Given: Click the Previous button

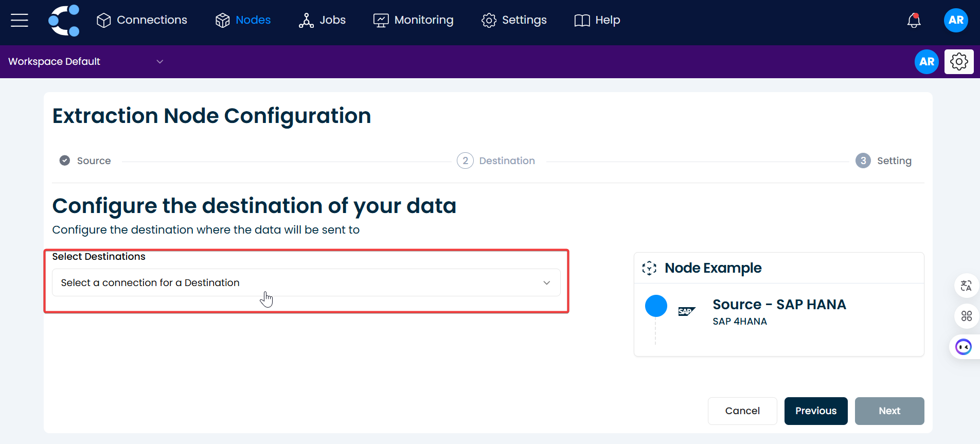Looking at the screenshot, I should (x=815, y=411).
